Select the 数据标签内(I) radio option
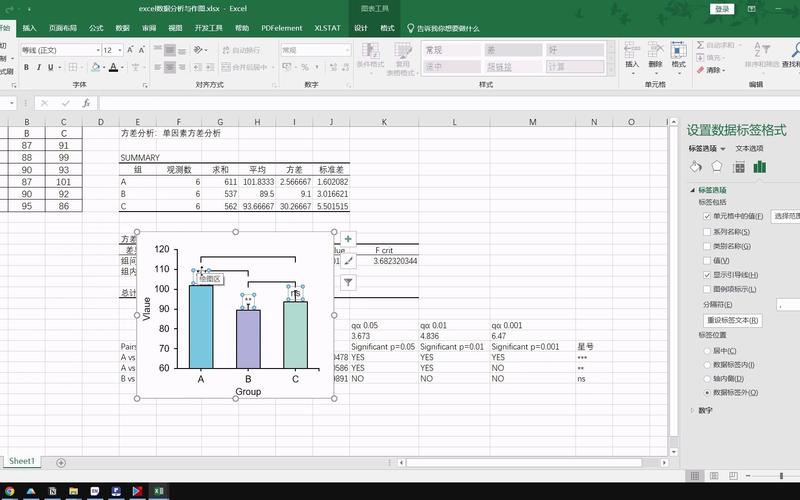Image resolution: width=800 pixels, height=500 pixels. pos(707,365)
